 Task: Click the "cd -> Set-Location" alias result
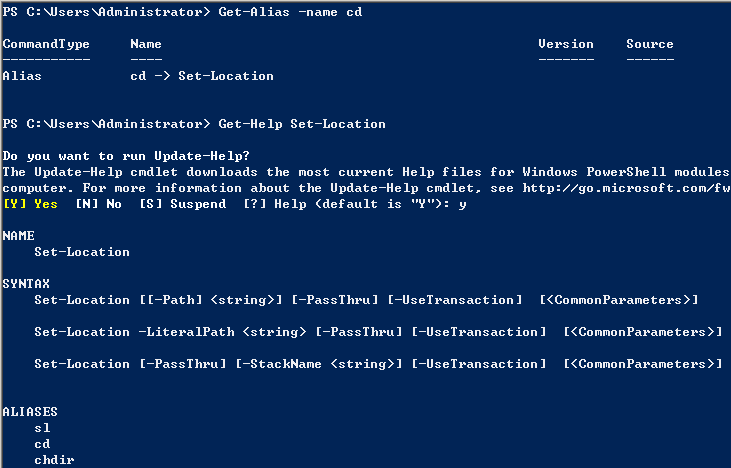pos(202,76)
